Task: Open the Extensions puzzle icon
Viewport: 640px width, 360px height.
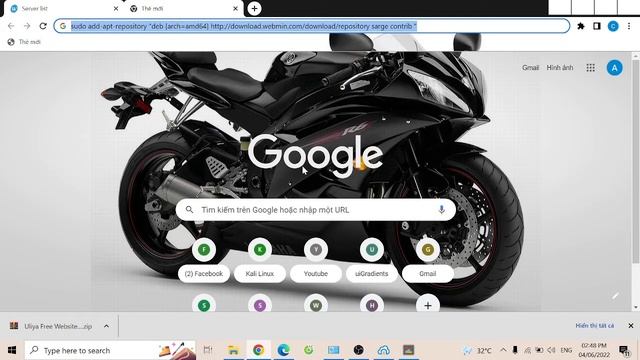Action: pyautogui.click(x=581, y=26)
